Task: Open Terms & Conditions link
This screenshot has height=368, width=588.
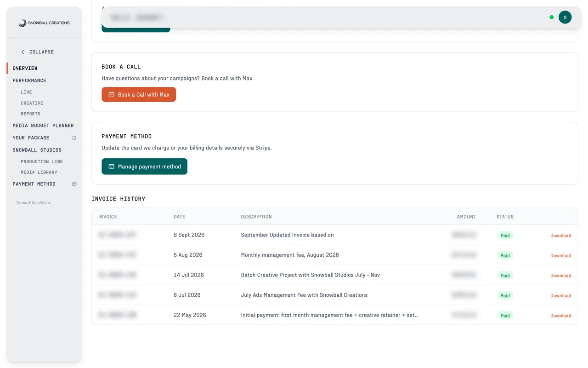Action: coord(34,203)
